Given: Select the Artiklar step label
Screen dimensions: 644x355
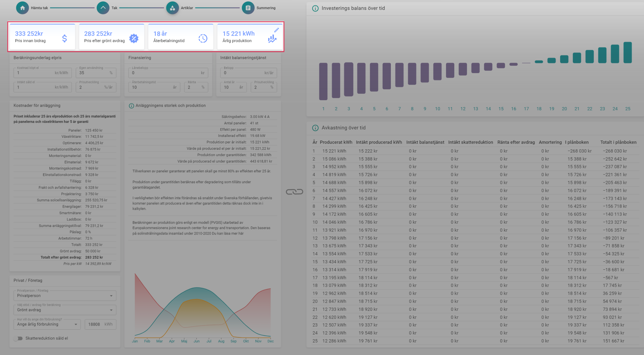Looking at the screenshot, I should 187,8.
